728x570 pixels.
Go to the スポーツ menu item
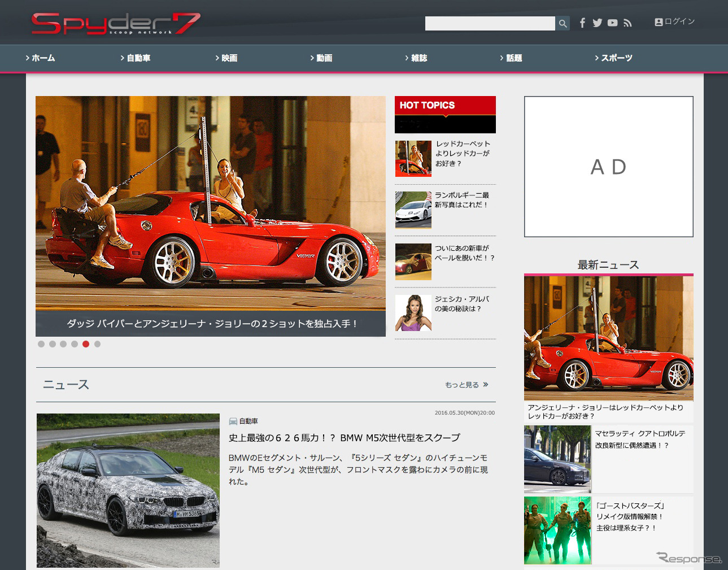(x=616, y=58)
